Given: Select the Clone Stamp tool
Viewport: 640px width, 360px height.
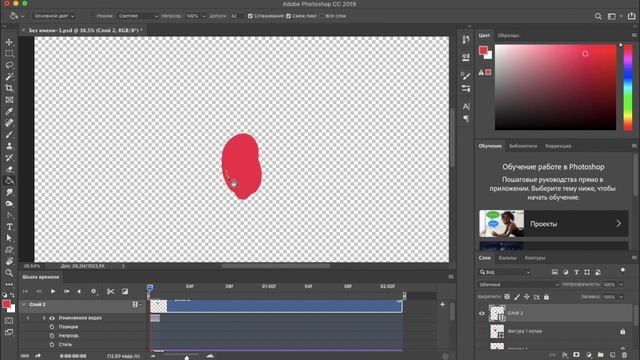Looking at the screenshot, I should pyautogui.click(x=9, y=146).
